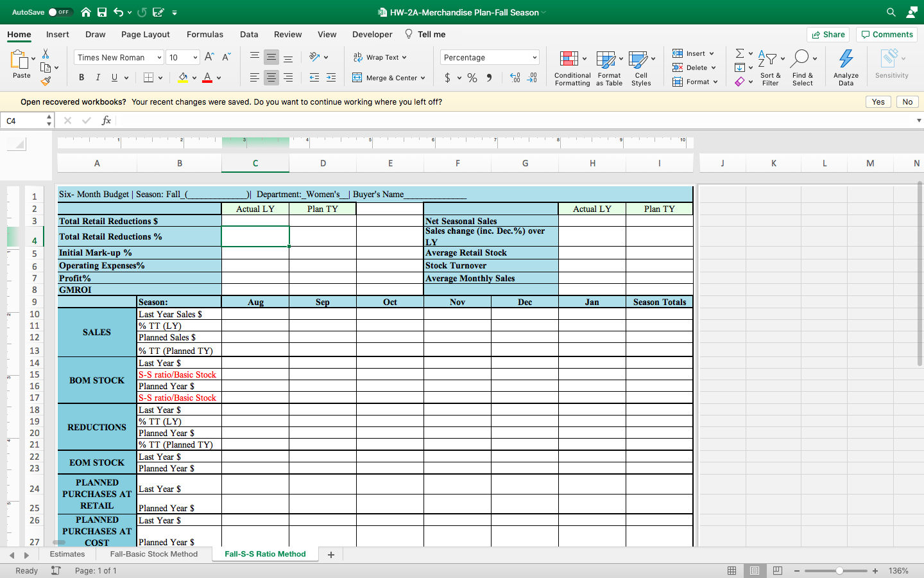
Task: Enable italic formatting
Action: pos(97,77)
